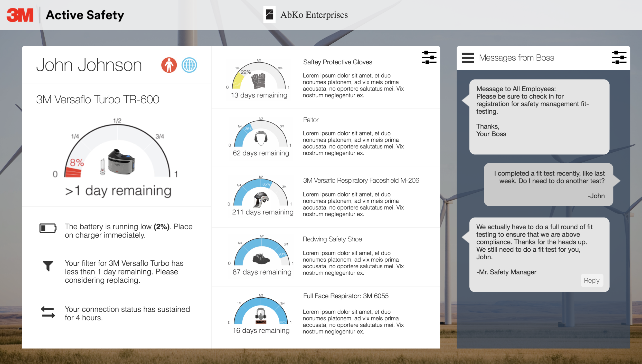Click the connection status arrows icon
The height and width of the screenshot is (364, 642).
click(48, 312)
